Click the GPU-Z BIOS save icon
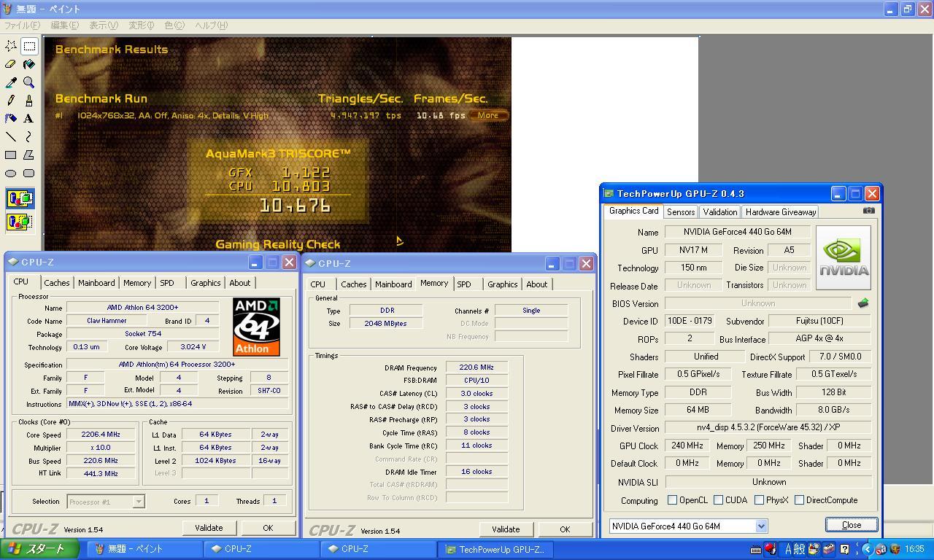Image resolution: width=934 pixels, height=560 pixels. (x=863, y=303)
